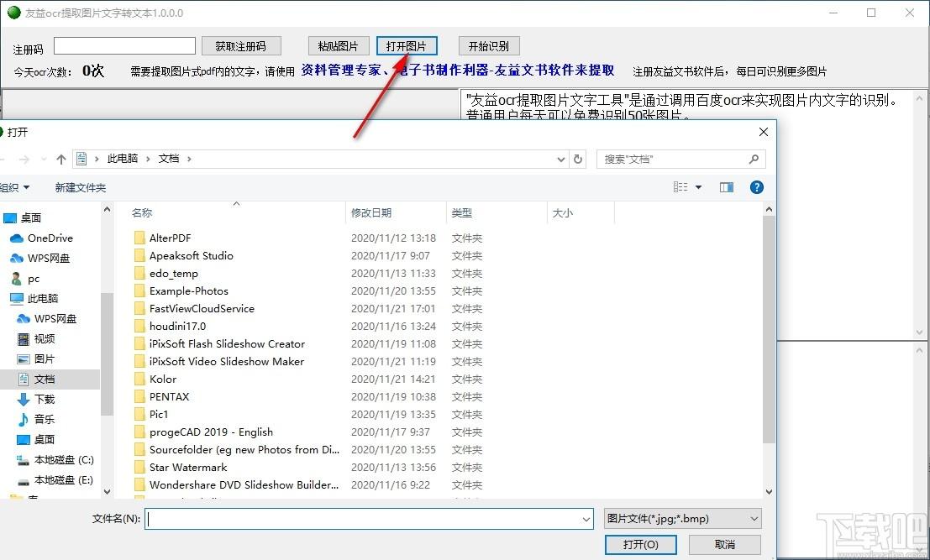Viewport: 930px width, 560px height.
Task: Select 文档 in the address breadcrumb
Action: 169,159
